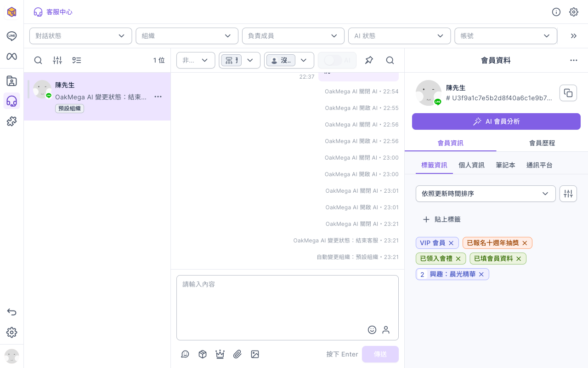Open Meta channel in left sidebar

pyautogui.click(x=11, y=56)
